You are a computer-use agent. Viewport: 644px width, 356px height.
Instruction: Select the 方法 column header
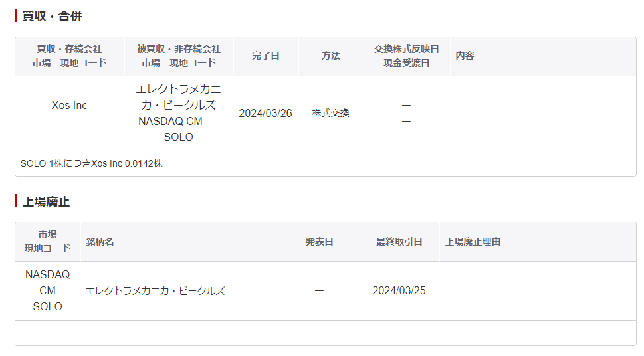tap(330, 56)
